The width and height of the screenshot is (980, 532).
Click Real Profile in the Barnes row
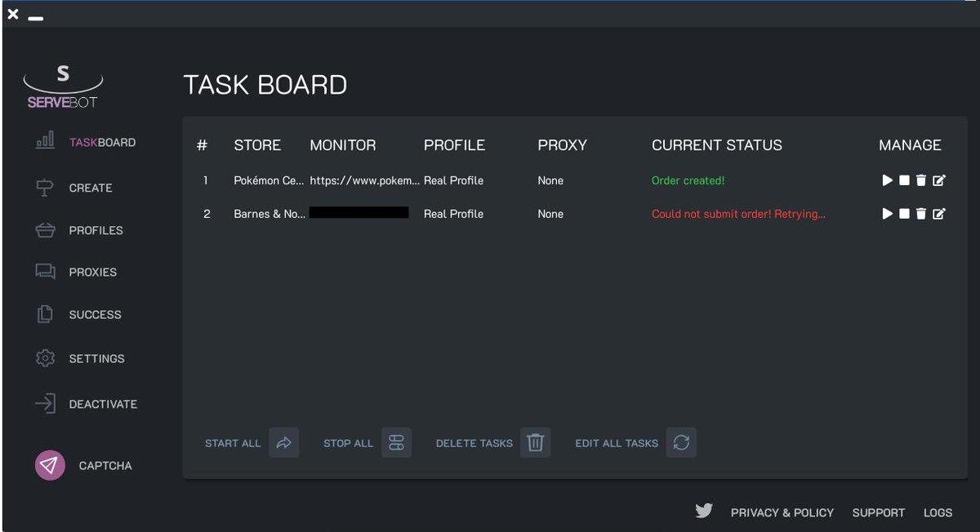click(453, 214)
